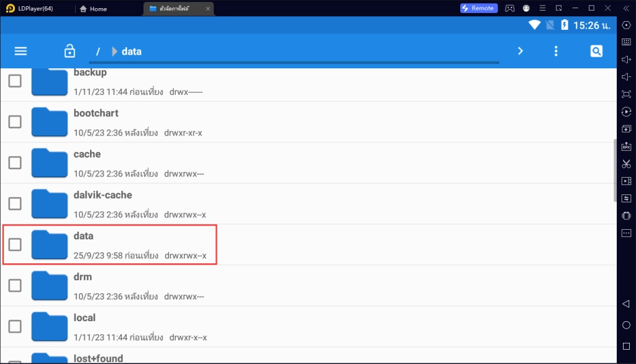Expand the path bar forward chevron

coord(520,51)
